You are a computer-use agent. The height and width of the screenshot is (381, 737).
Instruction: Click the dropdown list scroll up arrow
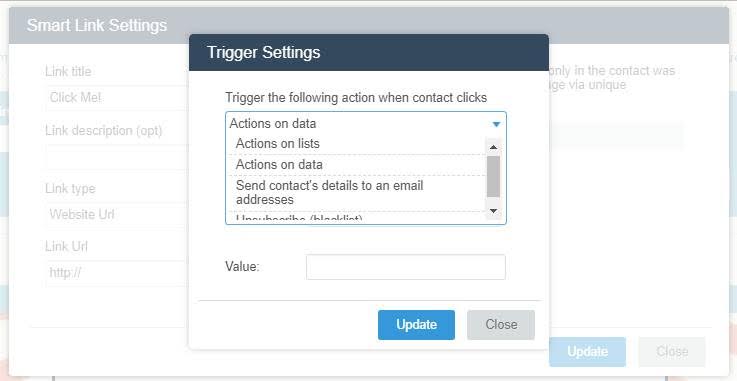tap(494, 147)
